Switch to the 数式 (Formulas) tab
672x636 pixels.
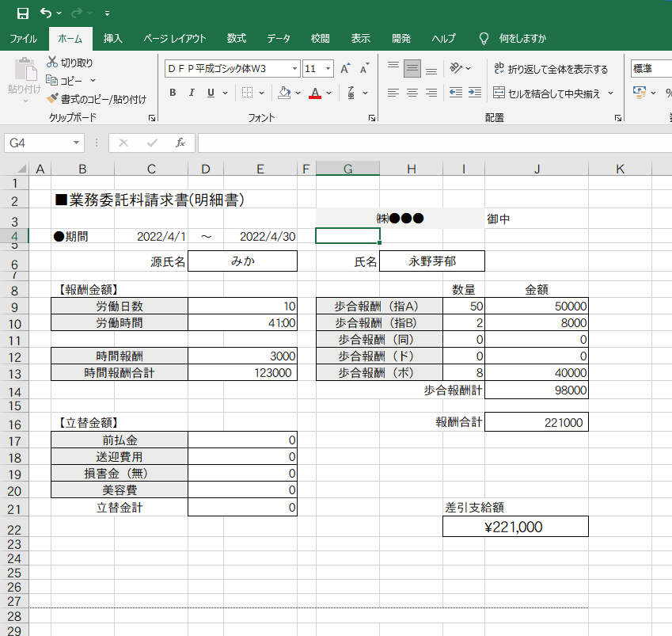(236, 38)
